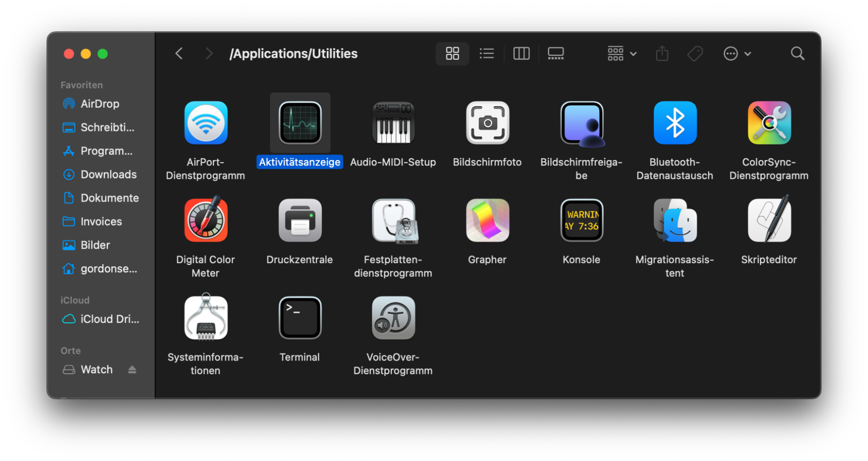Open Festplattendienstprogramm
The height and width of the screenshot is (461, 868).
[x=393, y=220]
